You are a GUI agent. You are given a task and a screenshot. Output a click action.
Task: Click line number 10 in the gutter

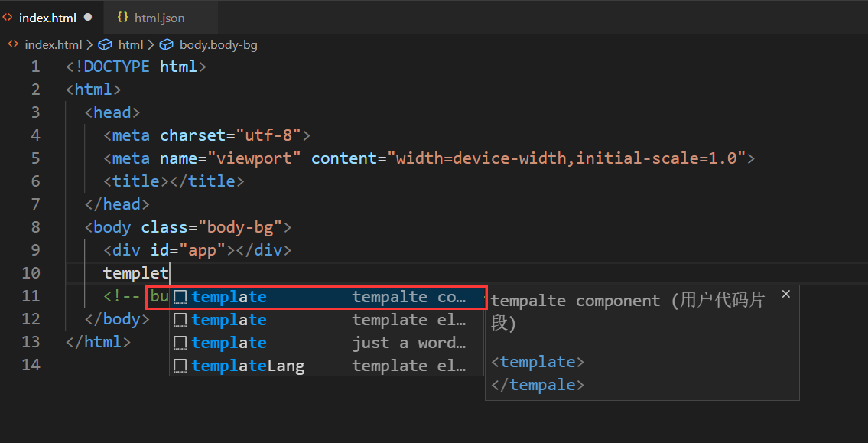point(31,273)
